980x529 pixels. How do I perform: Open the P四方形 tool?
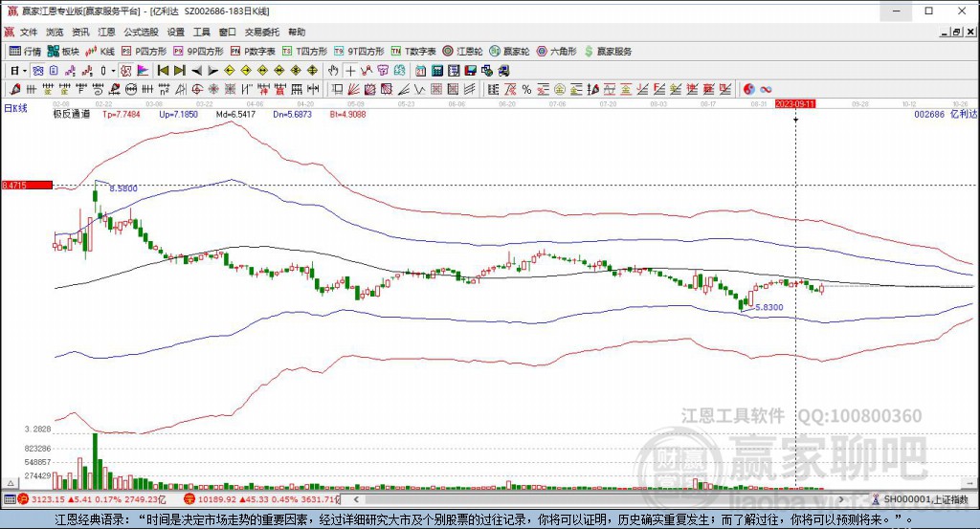pyautogui.click(x=144, y=52)
